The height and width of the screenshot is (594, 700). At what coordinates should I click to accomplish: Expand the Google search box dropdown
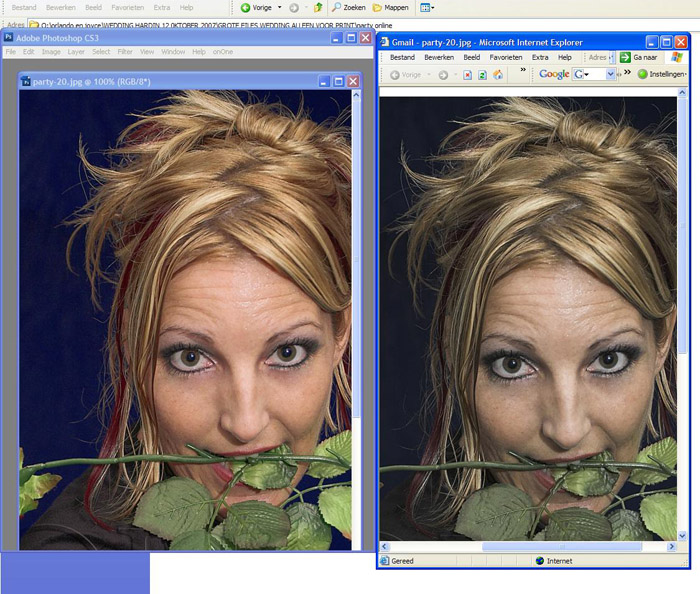click(610, 75)
